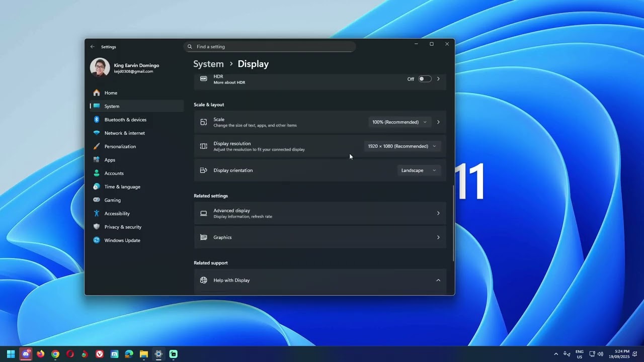Open the Display orientation dropdown
This screenshot has height=362, width=644.
coord(419,170)
